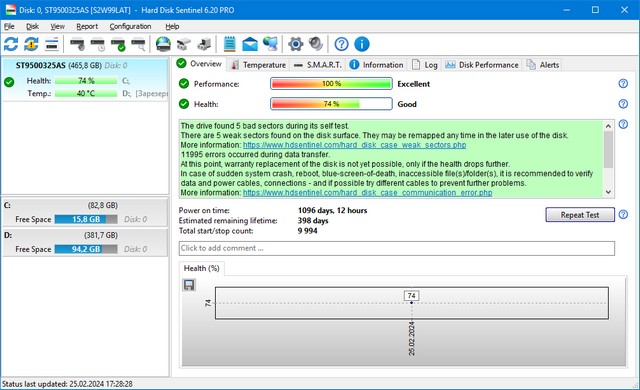Click the dark drive with network boxes icon
The image size is (640, 390).
coord(204,44)
